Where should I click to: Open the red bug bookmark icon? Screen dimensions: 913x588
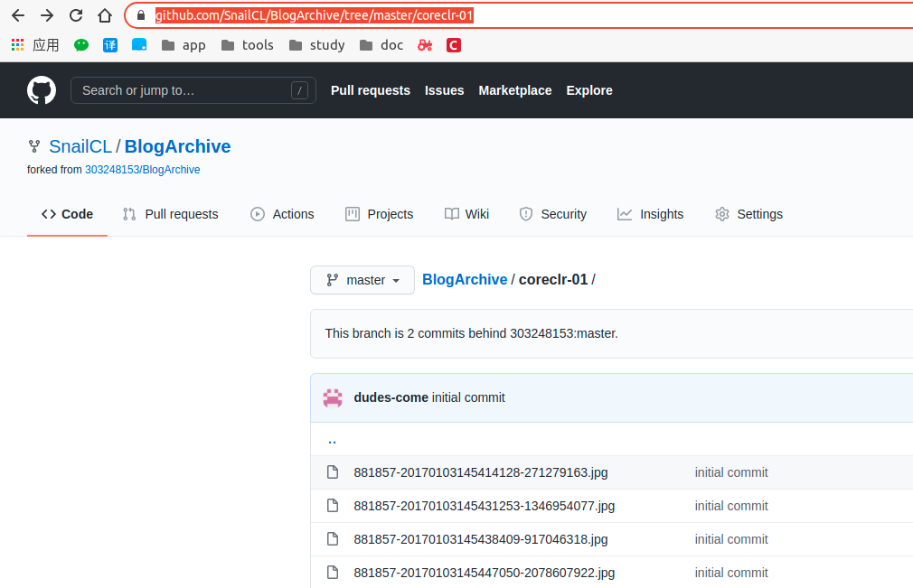pos(425,45)
